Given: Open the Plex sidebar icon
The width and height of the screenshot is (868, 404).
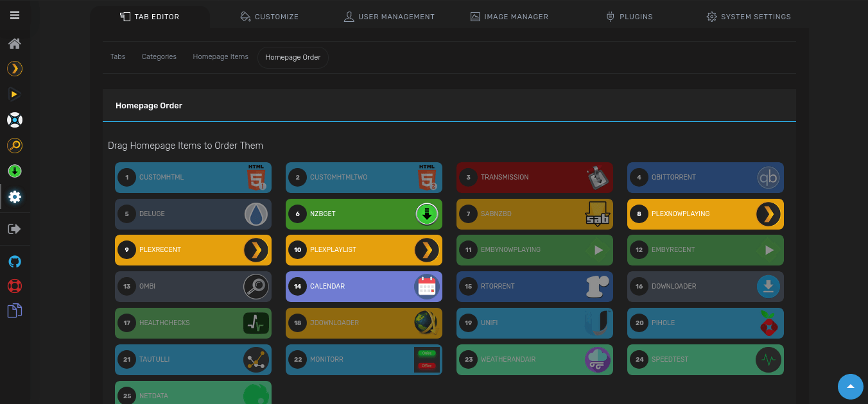Looking at the screenshot, I should pos(15,69).
